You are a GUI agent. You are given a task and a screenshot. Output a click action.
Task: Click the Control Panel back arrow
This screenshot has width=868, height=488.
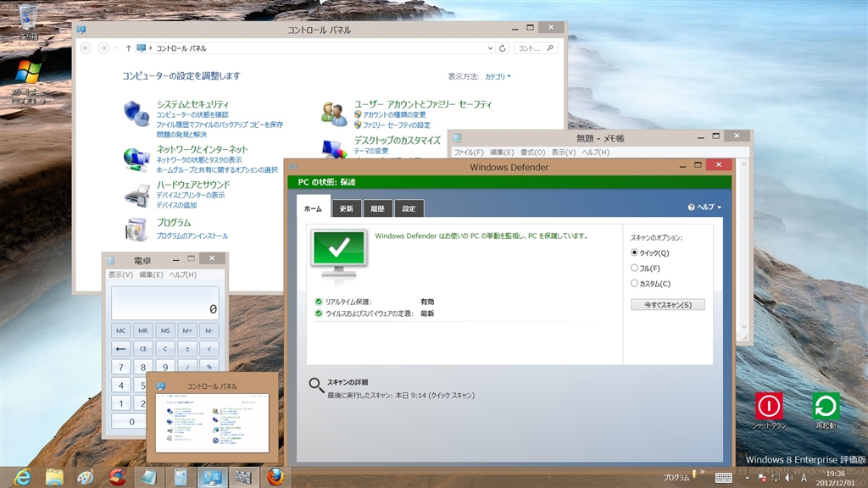86,48
